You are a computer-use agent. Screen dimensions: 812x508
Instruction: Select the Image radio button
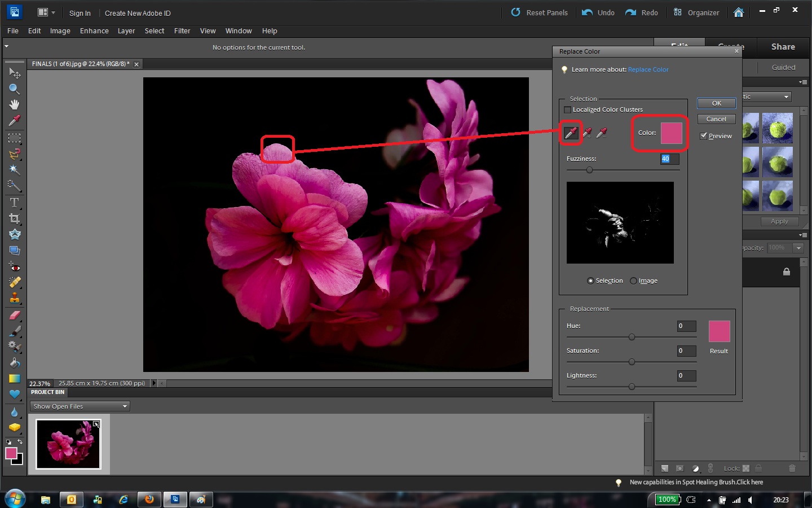(x=633, y=281)
